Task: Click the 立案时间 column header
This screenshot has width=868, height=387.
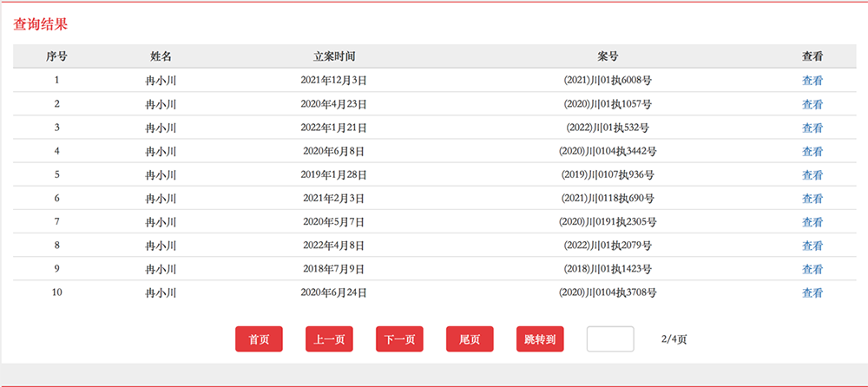Action: click(334, 56)
